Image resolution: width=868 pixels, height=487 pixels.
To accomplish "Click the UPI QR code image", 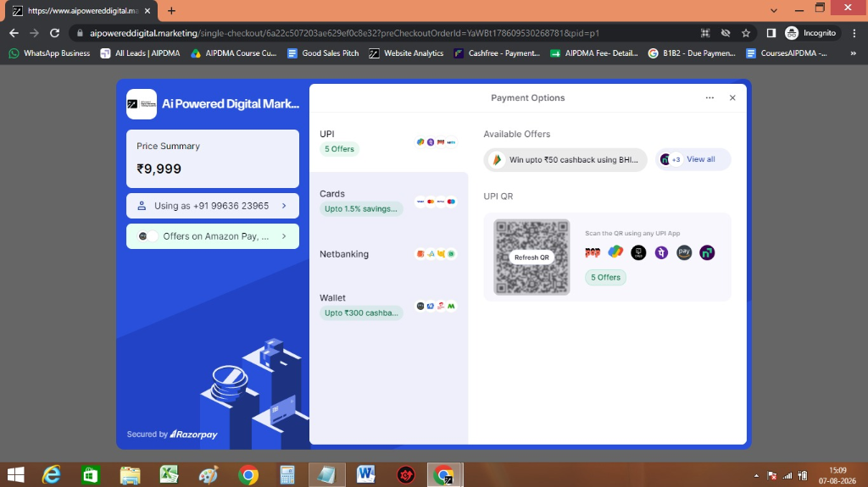I will [531, 257].
